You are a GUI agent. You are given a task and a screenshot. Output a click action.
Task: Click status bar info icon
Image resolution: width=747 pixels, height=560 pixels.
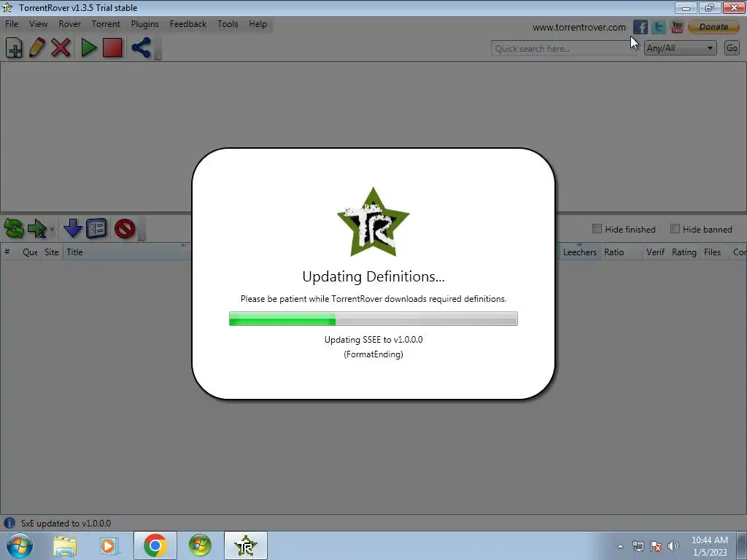9,524
